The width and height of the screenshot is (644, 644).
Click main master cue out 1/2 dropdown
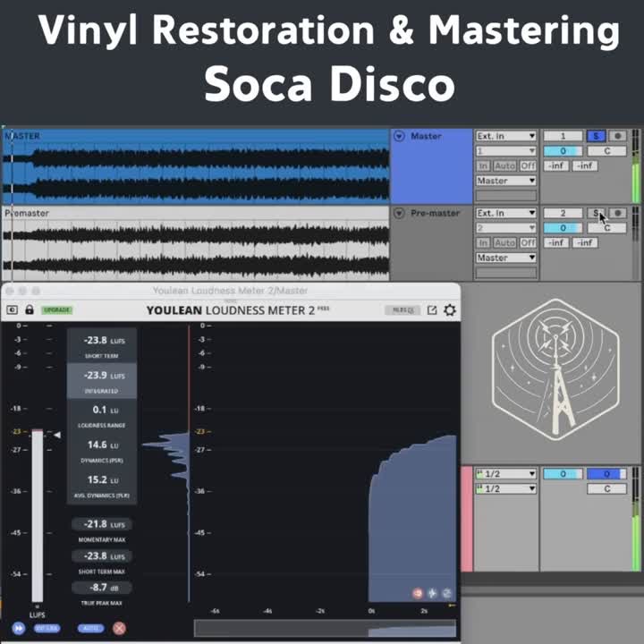(x=506, y=473)
